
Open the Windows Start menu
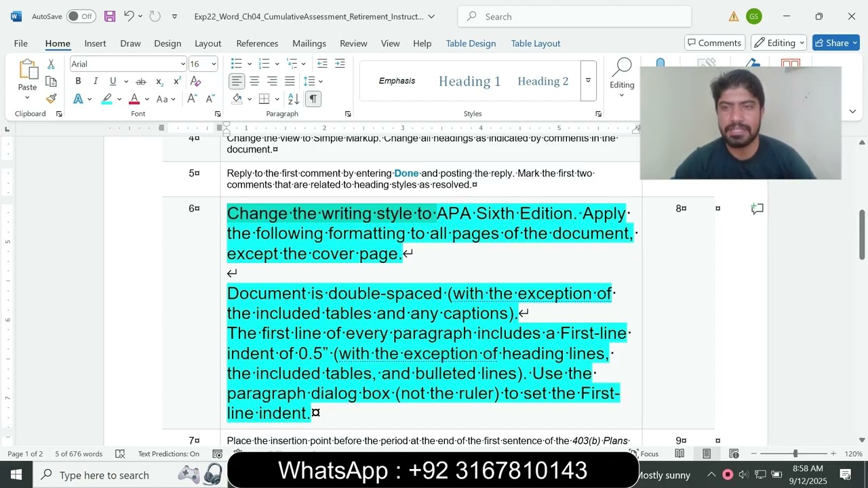click(16, 474)
